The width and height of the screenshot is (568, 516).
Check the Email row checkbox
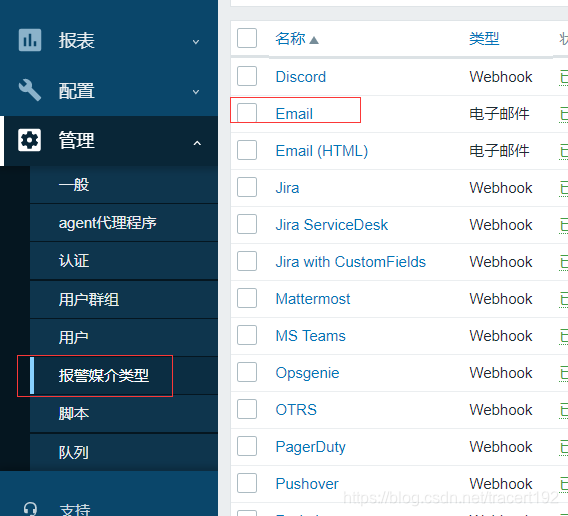pyautogui.click(x=247, y=113)
